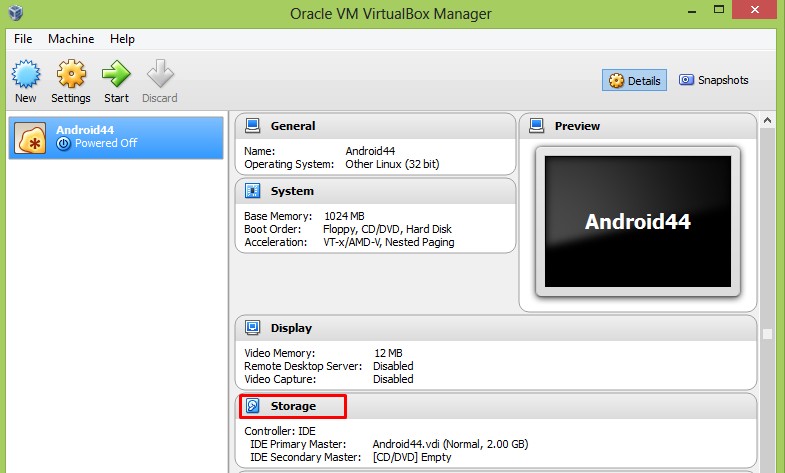
Task: Click Remote Desktop Server Disabled value
Action: 393,366
